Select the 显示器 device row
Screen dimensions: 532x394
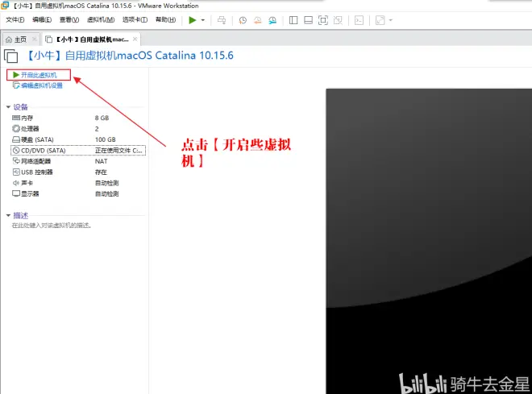coord(78,194)
